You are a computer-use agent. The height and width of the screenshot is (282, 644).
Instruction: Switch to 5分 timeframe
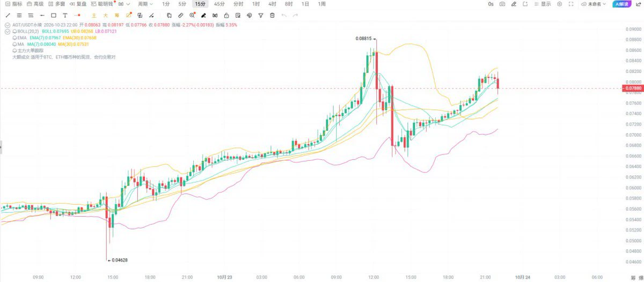coord(182,4)
